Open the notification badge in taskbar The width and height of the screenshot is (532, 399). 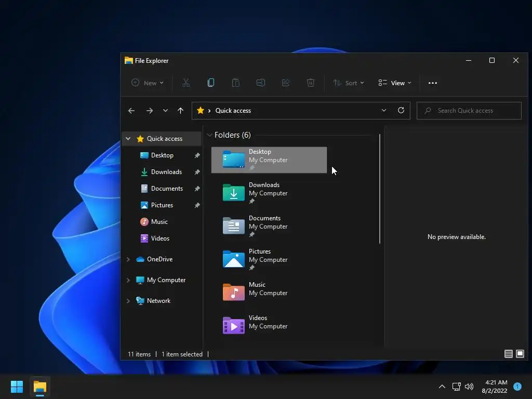click(x=517, y=387)
